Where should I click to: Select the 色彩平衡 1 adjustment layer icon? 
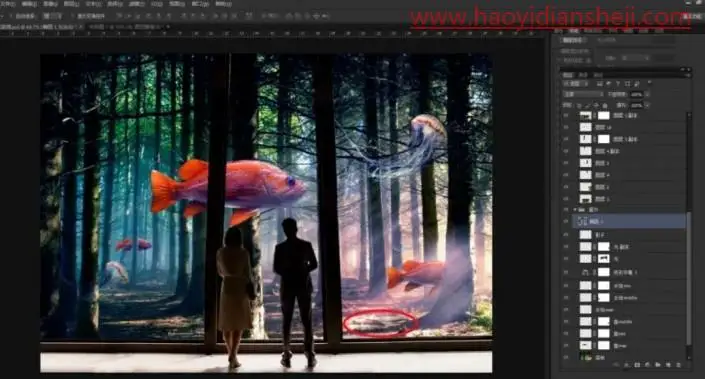point(585,272)
